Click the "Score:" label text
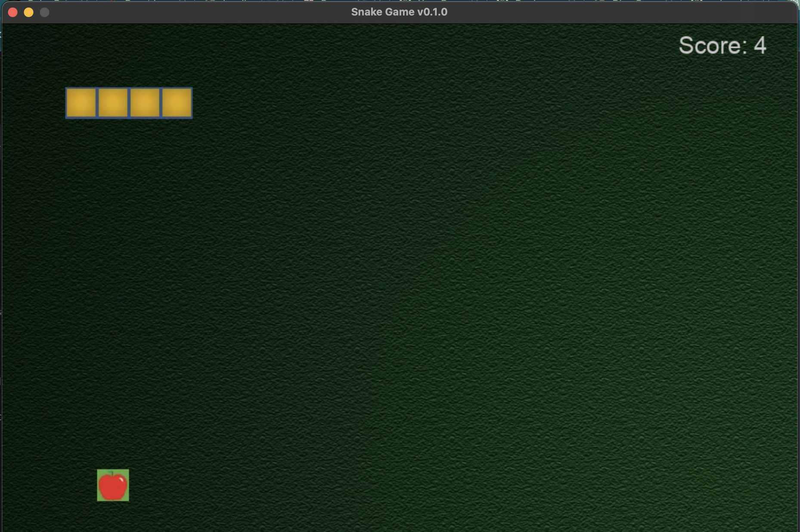Screen dimensions: 800x532 point(713,46)
